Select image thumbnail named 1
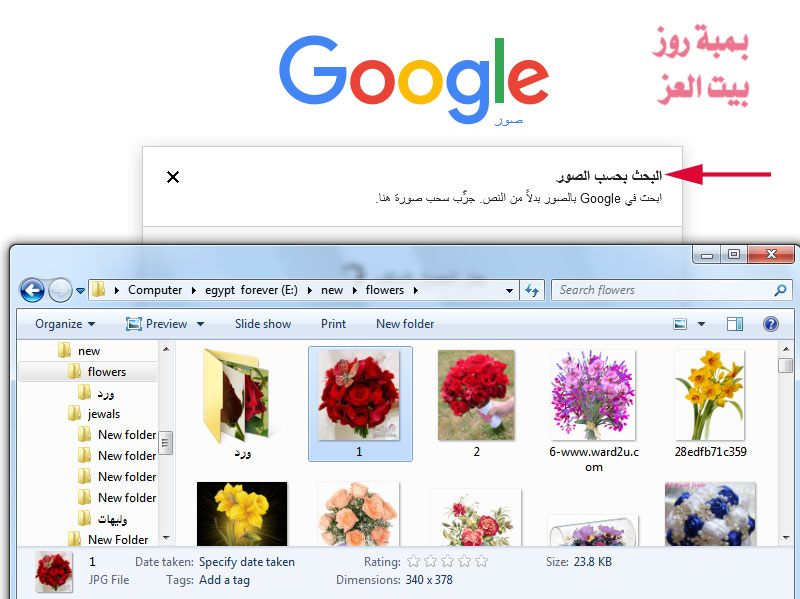 pos(360,404)
